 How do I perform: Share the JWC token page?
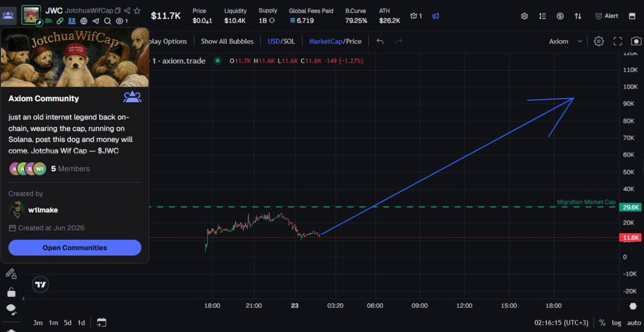(127, 10)
